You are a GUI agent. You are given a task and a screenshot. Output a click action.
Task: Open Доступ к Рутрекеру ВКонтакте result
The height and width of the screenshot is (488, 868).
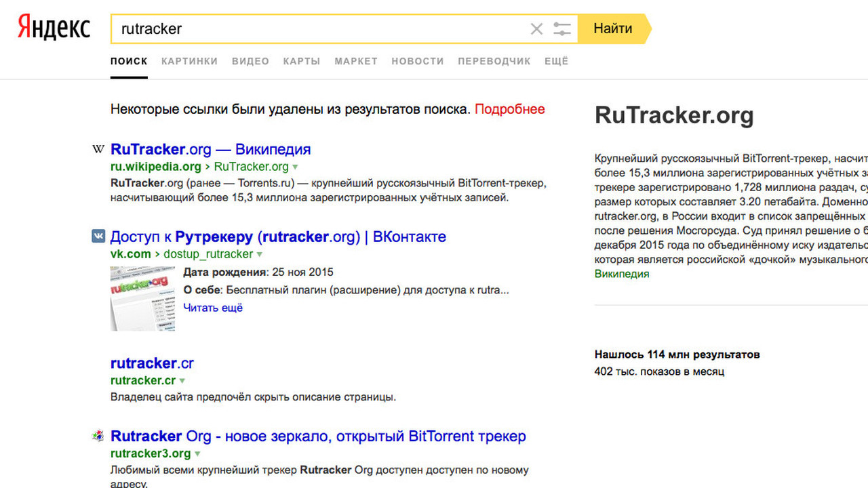point(278,237)
